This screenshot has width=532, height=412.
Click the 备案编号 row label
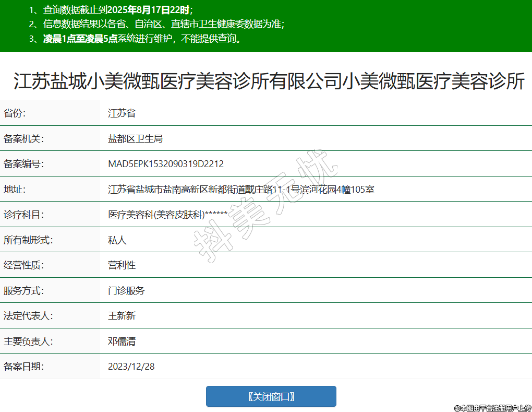click(23, 164)
